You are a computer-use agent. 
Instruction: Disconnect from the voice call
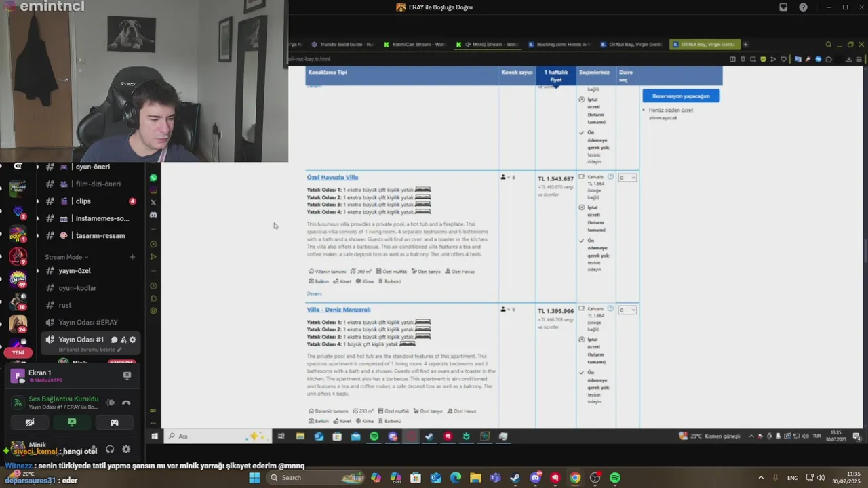pyautogui.click(x=126, y=403)
